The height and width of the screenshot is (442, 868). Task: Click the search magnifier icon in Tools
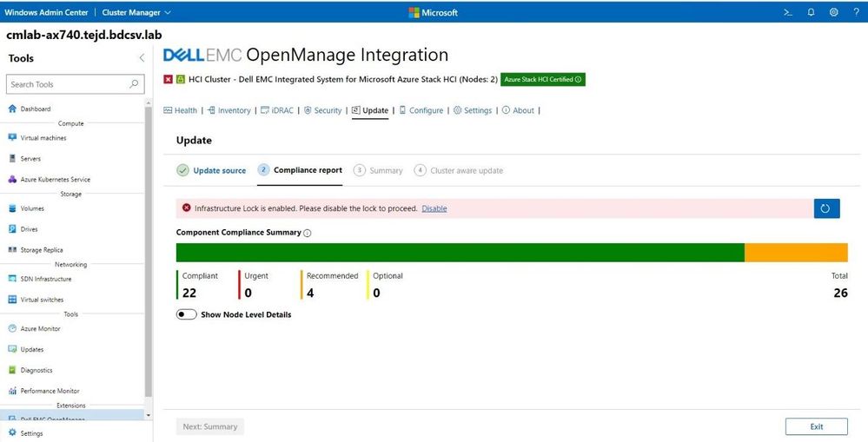click(134, 84)
